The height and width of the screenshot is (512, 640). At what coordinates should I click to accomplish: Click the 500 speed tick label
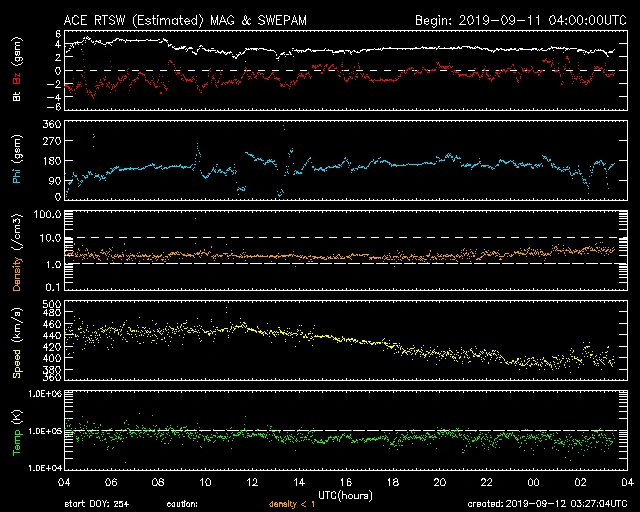(x=52, y=304)
